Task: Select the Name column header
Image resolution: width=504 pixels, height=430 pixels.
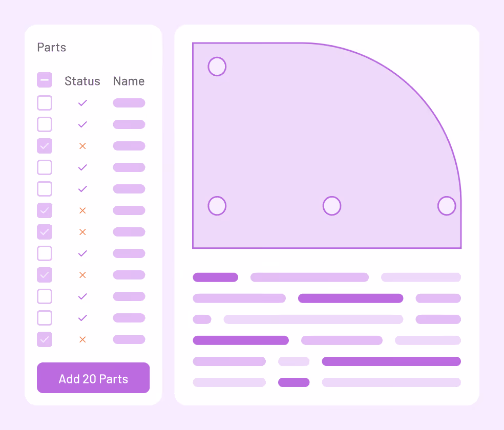Action: click(129, 81)
